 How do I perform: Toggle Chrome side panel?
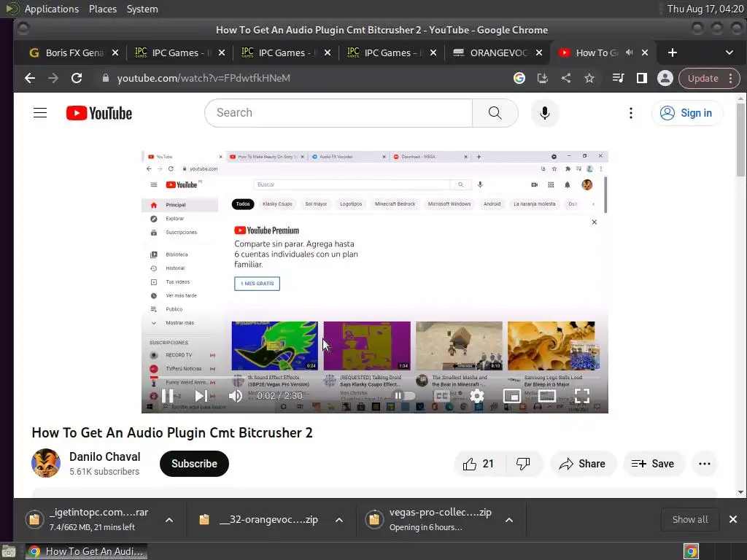642,78
